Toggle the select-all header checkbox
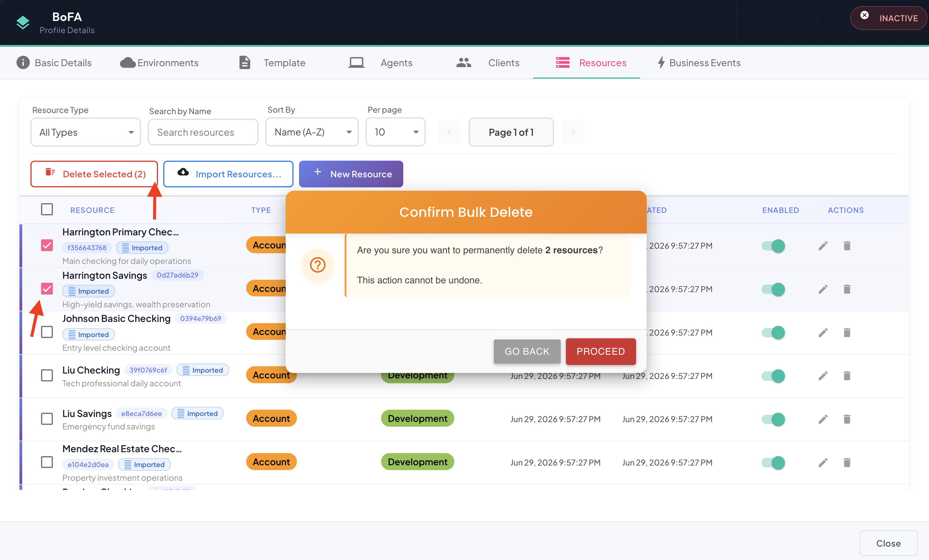The image size is (929, 560). [47, 210]
